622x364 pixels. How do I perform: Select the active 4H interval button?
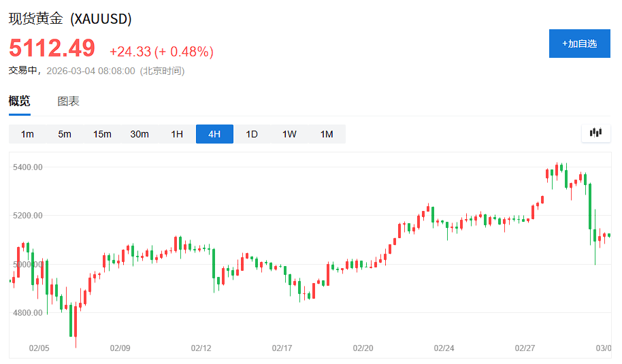[214, 134]
